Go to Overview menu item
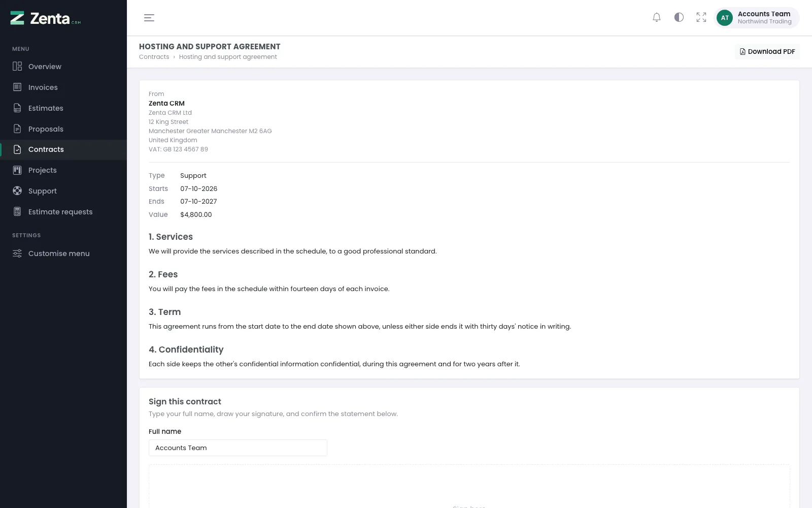 click(63, 67)
